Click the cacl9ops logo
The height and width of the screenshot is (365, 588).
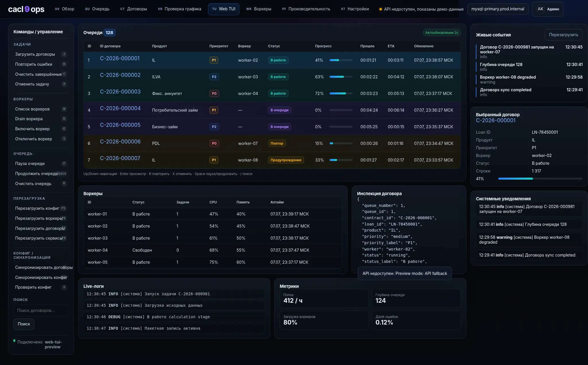pyautogui.click(x=26, y=9)
